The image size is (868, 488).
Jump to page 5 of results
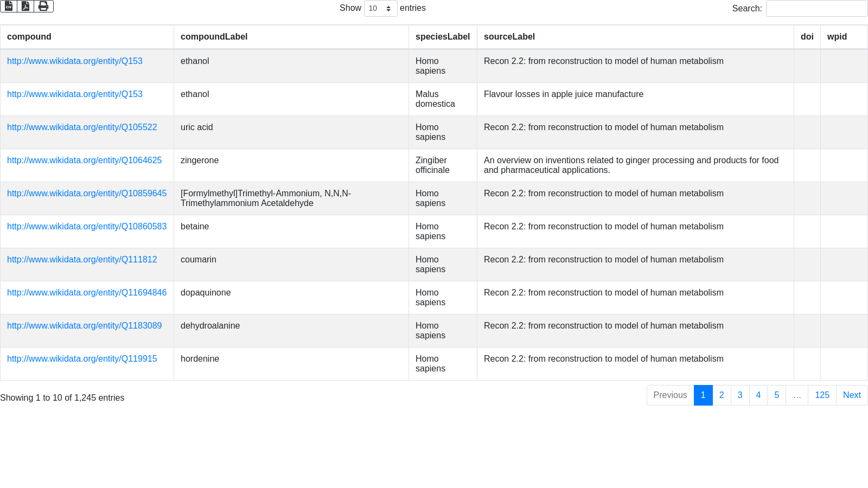point(776,395)
